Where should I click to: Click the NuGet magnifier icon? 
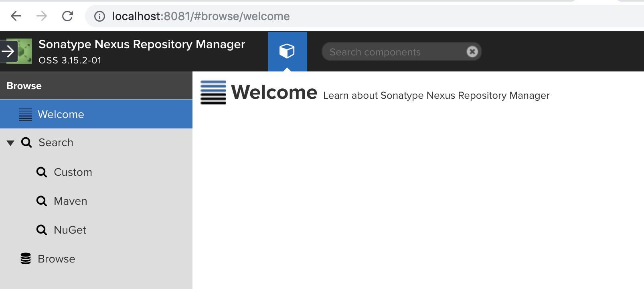point(42,230)
